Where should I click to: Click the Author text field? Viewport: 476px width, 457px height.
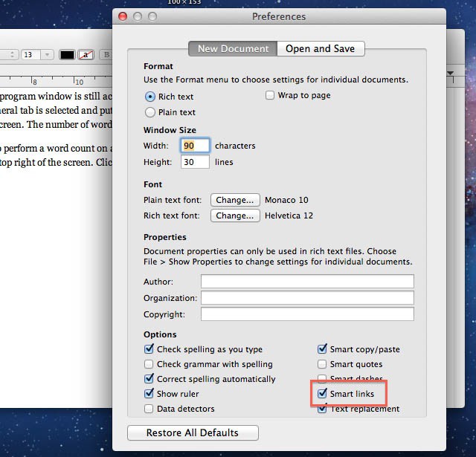307,282
